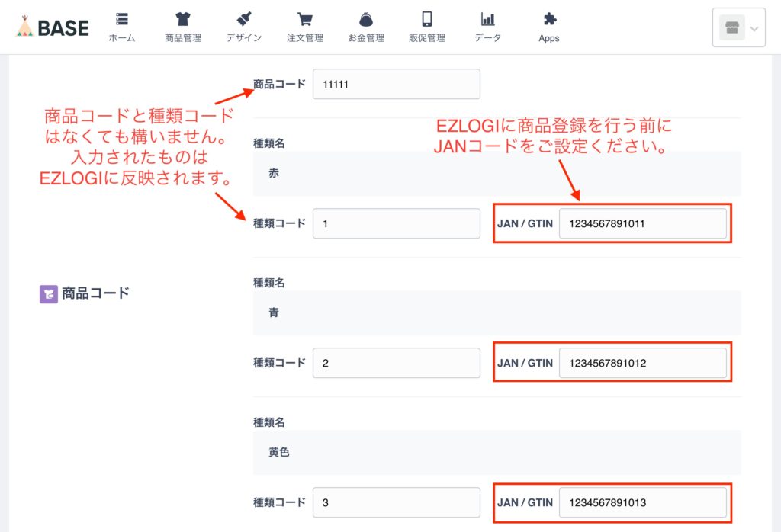Click JAN / GTIN field ending in 1013
The width and height of the screenshot is (781, 532).
pos(642,502)
